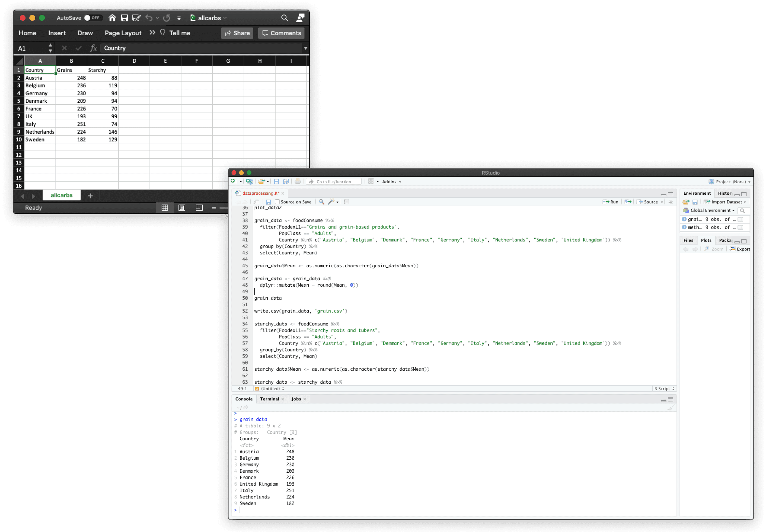Click the Run button in editor
Viewport: 766px width, 532px height.
click(x=611, y=202)
